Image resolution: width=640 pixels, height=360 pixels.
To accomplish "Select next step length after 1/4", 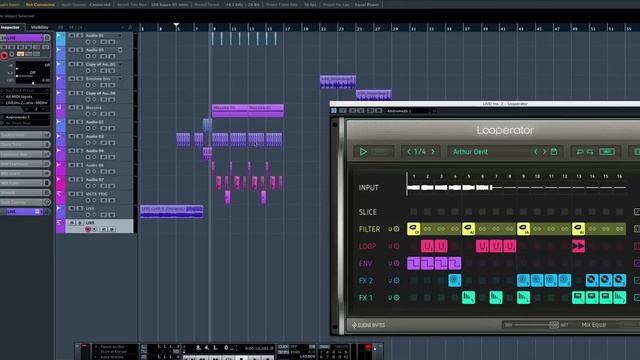I will [x=433, y=152].
